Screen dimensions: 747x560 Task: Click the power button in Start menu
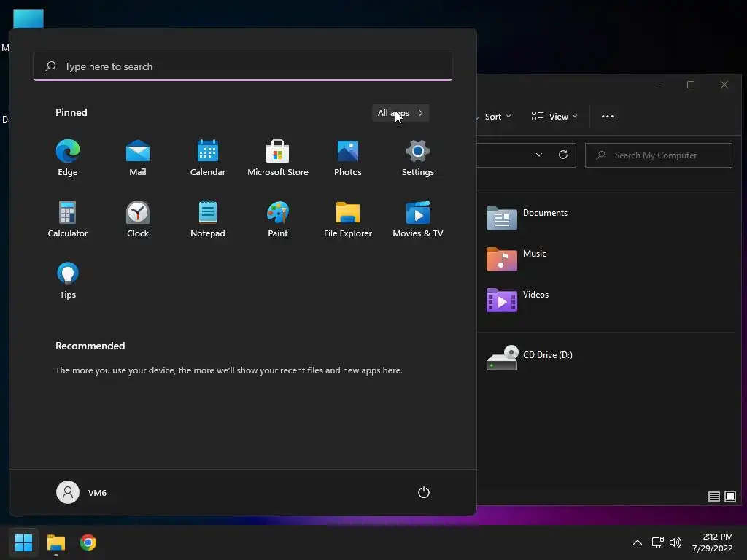tap(424, 492)
